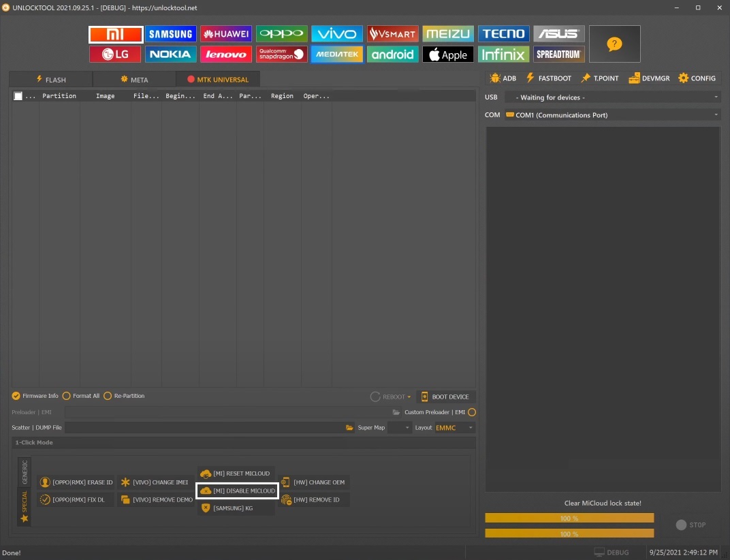The width and height of the screenshot is (730, 560).
Task: Run [MI] RESET MICLOUD
Action: coord(236,473)
